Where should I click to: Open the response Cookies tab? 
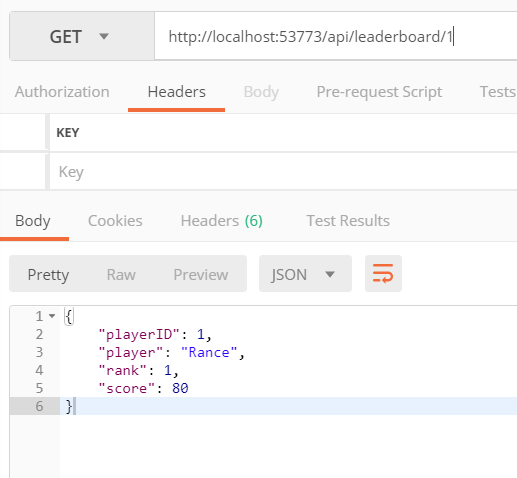(115, 221)
